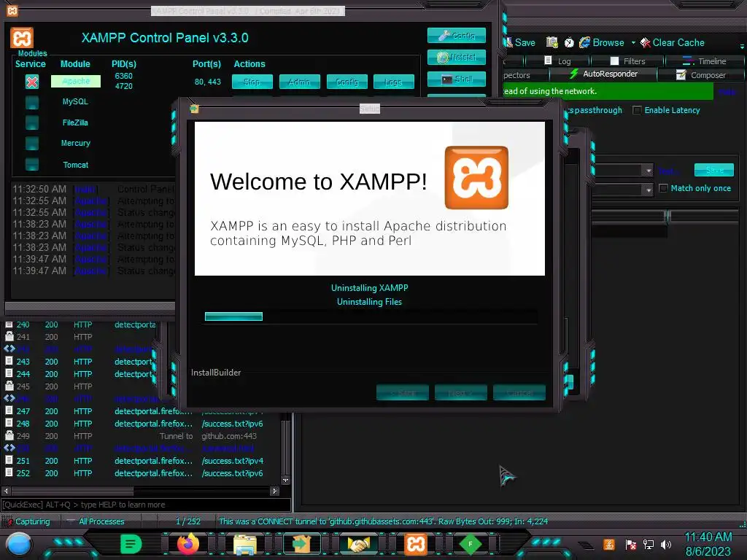
Task: Open Firefox from the taskbar
Action: click(x=188, y=544)
